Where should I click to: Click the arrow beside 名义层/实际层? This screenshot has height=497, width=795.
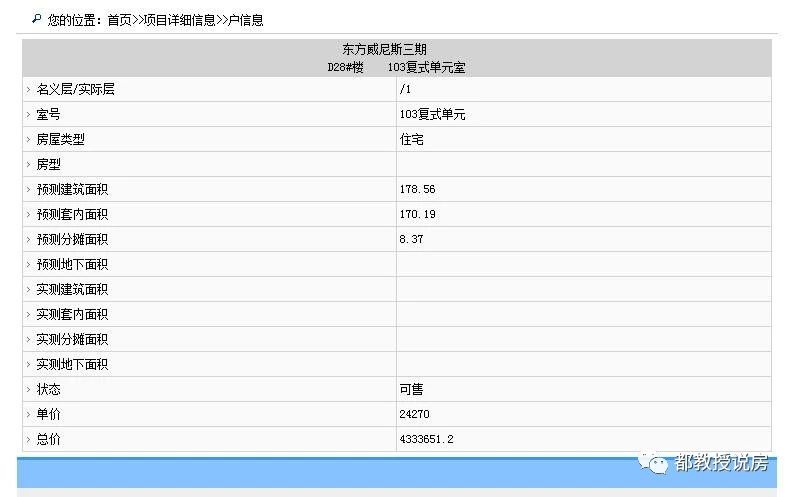coord(28,89)
